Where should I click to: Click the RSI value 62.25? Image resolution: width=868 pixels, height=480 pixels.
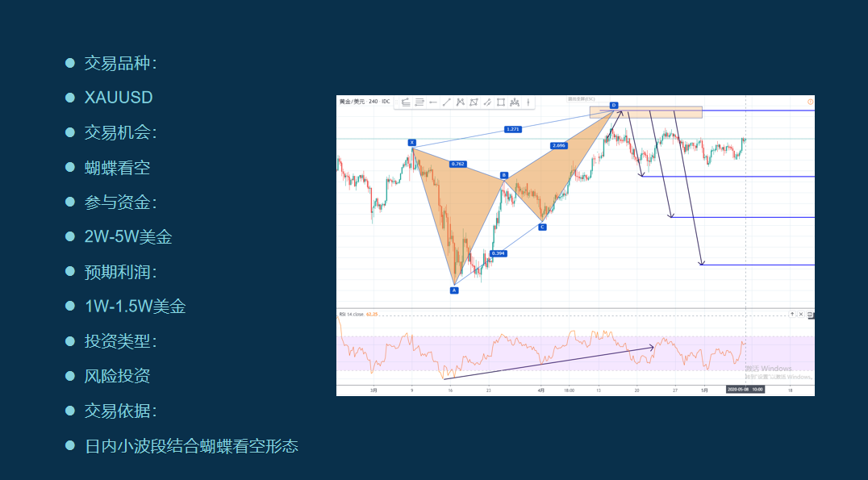[x=372, y=315]
